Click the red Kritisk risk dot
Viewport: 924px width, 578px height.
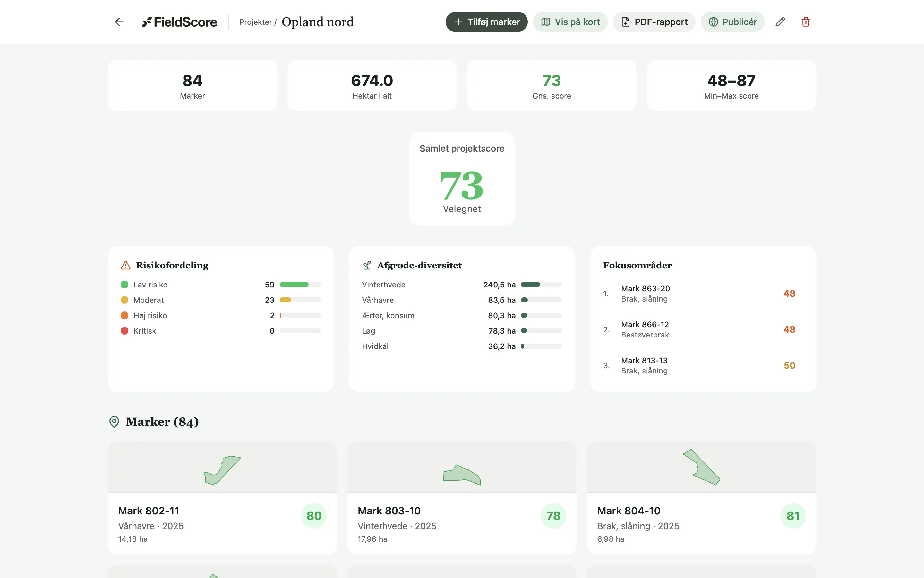tap(124, 331)
